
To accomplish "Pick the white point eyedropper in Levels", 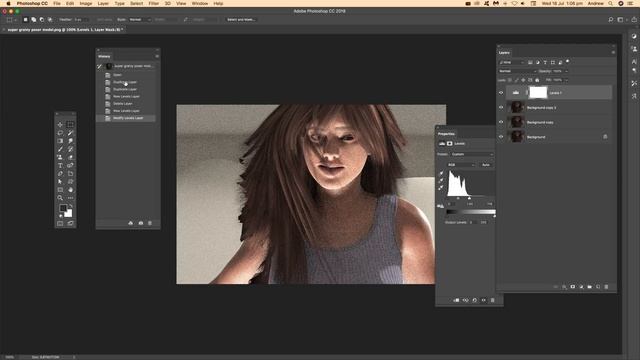I will point(441,188).
